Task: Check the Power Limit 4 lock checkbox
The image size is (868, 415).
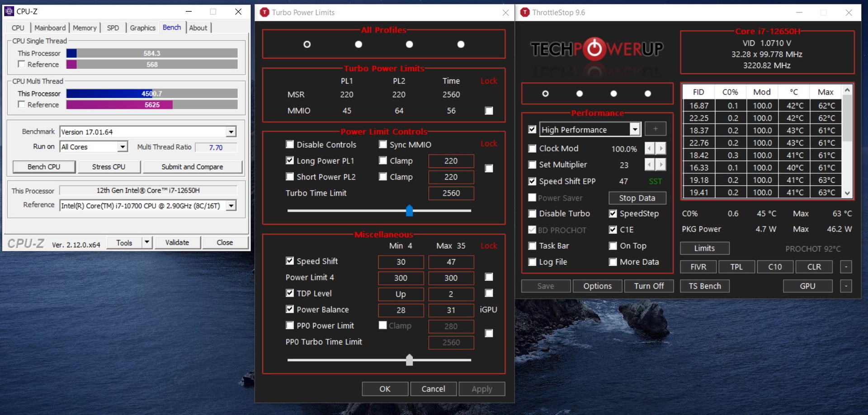Action: click(489, 277)
